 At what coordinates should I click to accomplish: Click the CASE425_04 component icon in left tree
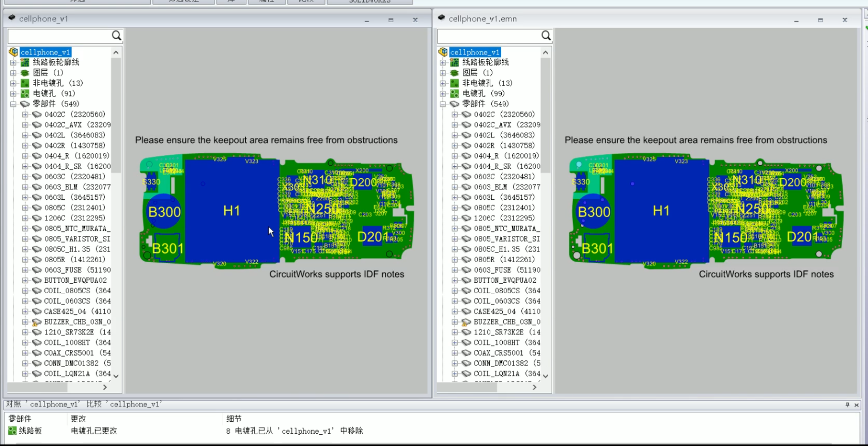click(x=37, y=311)
